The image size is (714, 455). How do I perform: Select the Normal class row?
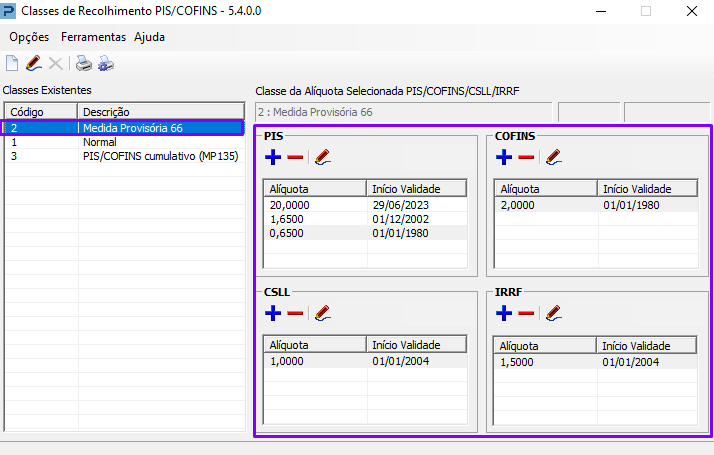coord(124,142)
